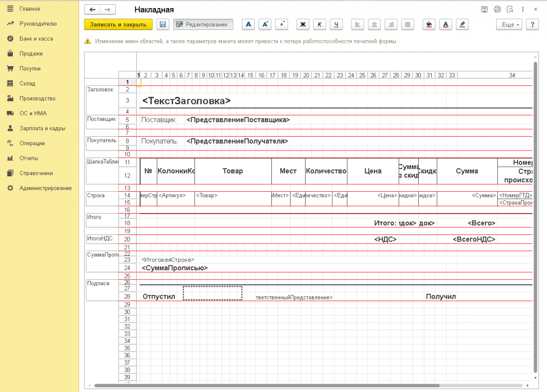Toggle underline formatting (Ч)
Image resolution: width=547 pixels, height=392 pixels.
[x=336, y=25]
